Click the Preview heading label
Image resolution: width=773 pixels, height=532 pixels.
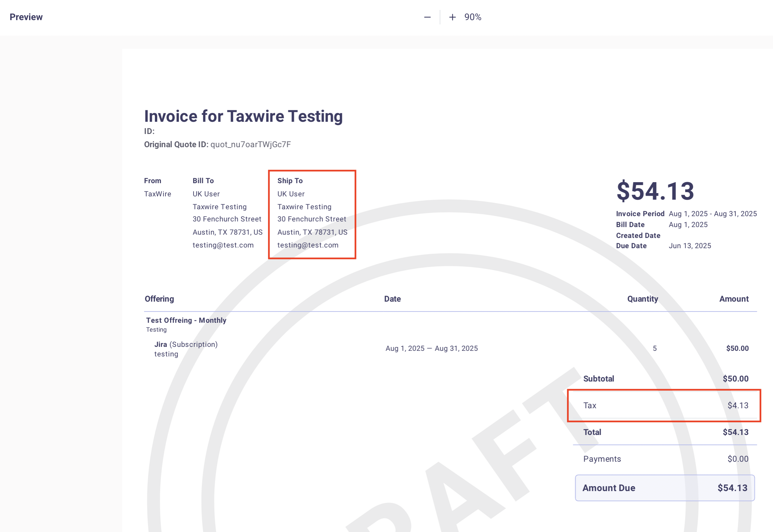(26, 17)
